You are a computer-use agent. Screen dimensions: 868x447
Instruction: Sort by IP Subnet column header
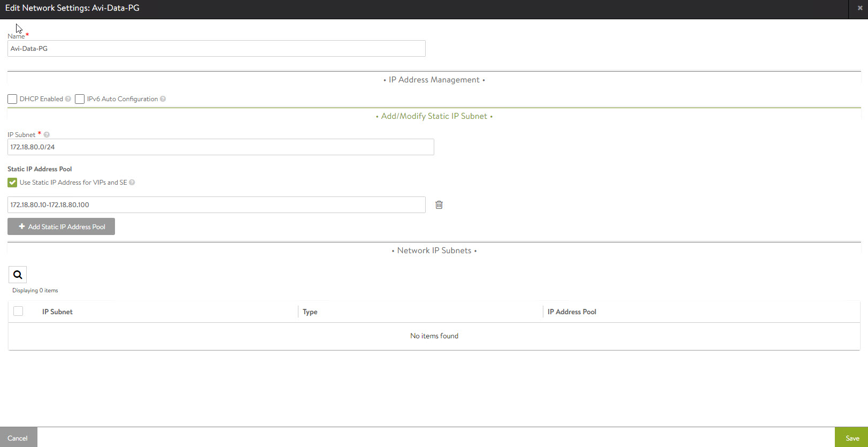click(x=58, y=312)
